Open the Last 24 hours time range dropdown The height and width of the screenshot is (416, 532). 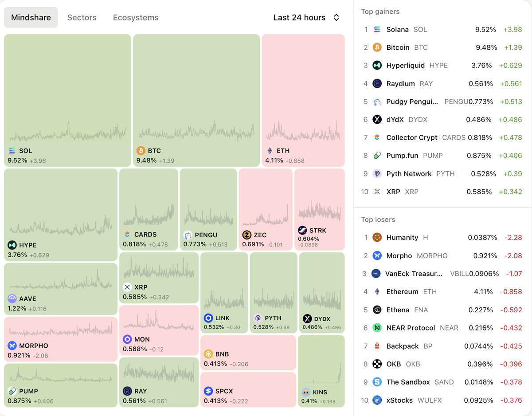pyautogui.click(x=306, y=18)
